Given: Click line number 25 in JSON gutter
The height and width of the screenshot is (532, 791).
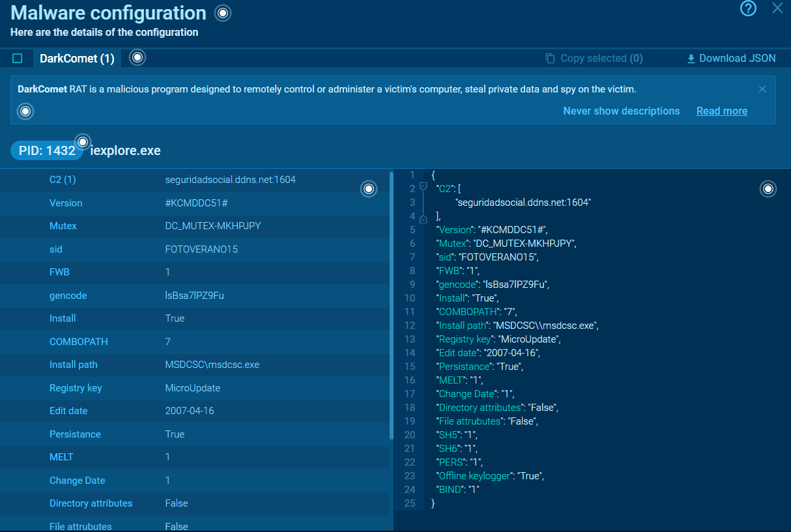Looking at the screenshot, I should [x=410, y=503].
